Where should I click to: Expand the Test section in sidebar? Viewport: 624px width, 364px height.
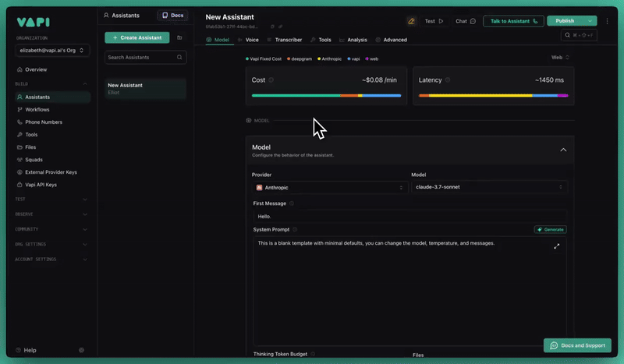tap(84, 199)
